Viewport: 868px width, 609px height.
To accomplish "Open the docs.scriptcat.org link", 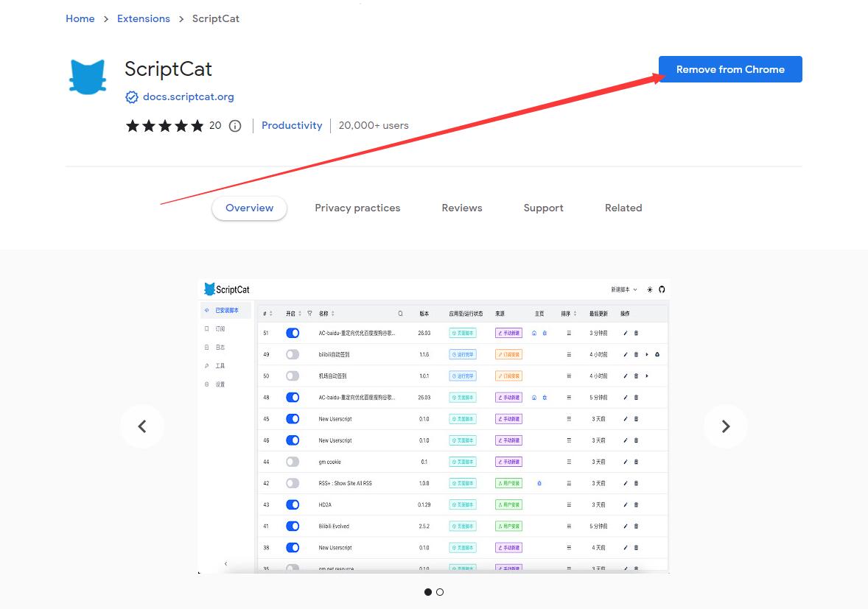I will [188, 96].
